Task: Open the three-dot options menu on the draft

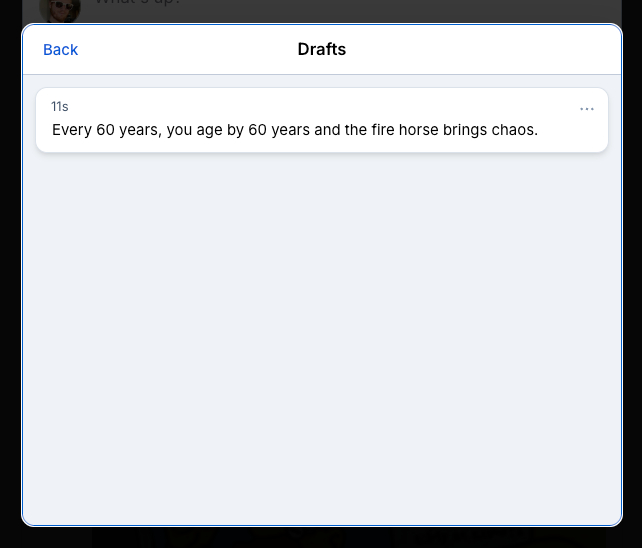Action: click(587, 109)
